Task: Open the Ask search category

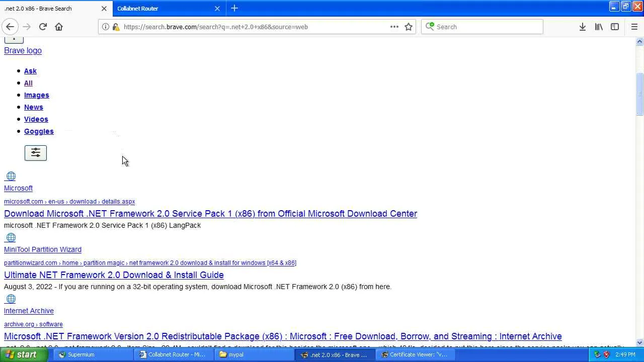Action: tap(30, 71)
